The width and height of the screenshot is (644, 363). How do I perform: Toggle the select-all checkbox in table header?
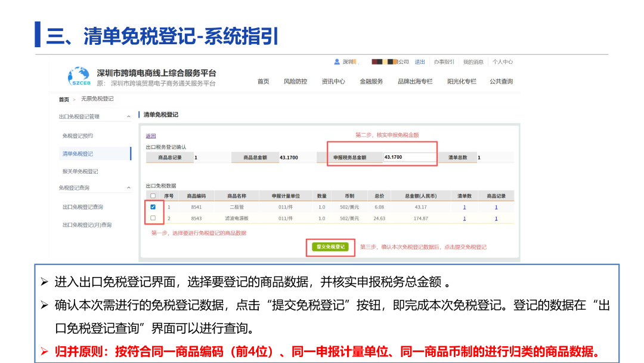tap(153, 195)
